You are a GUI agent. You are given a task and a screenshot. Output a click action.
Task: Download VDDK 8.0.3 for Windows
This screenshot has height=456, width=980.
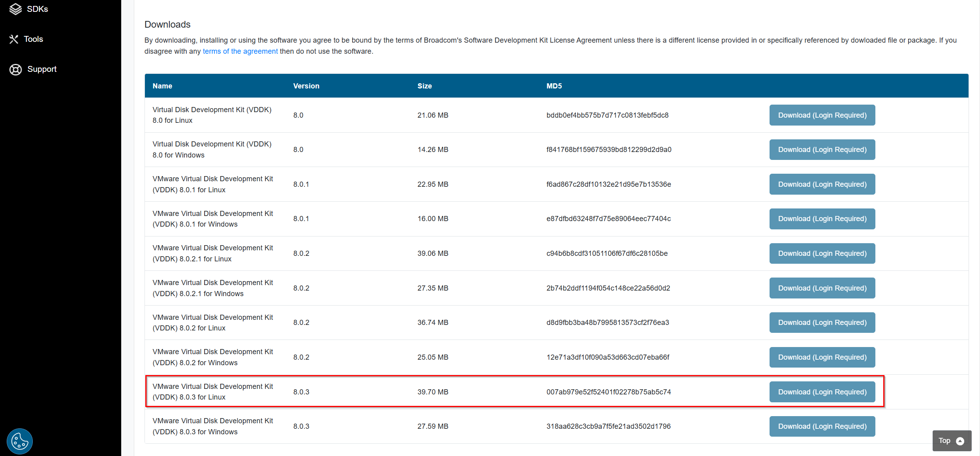pos(822,426)
